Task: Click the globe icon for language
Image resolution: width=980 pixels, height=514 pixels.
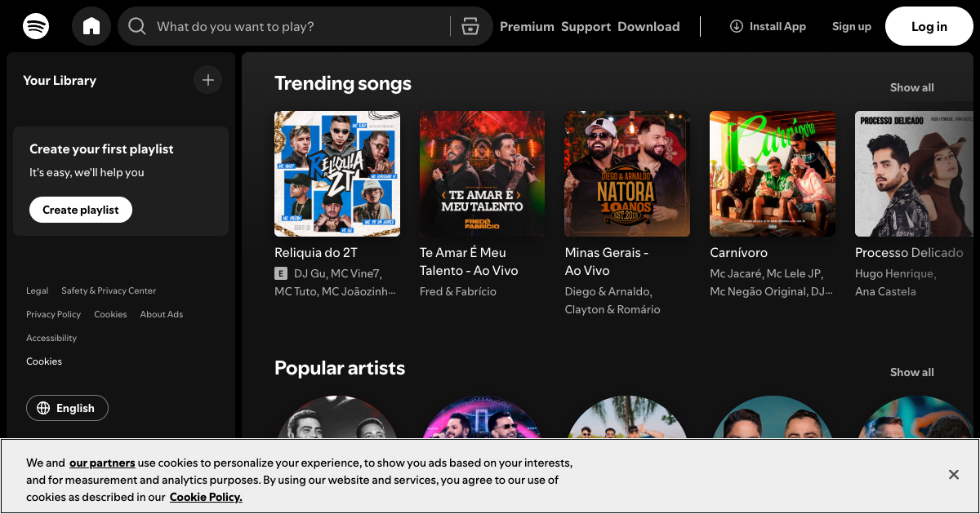Action: click(44, 408)
